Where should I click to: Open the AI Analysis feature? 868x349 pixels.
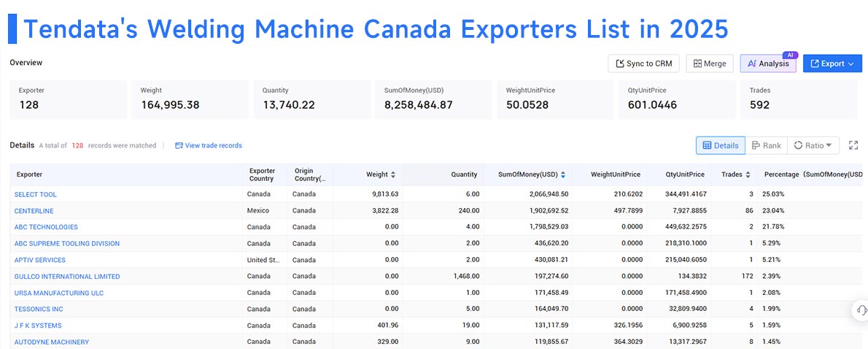(x=768, y=64)
